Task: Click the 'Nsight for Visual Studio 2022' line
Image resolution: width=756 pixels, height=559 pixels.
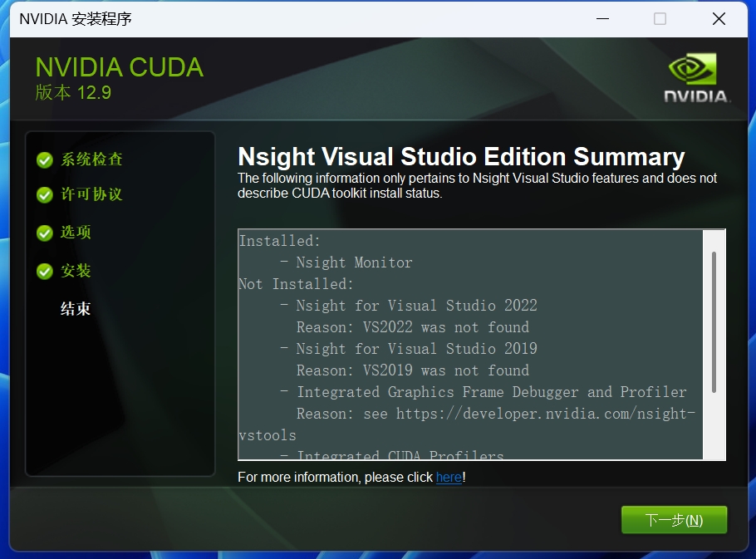Action: coord(416,306)
